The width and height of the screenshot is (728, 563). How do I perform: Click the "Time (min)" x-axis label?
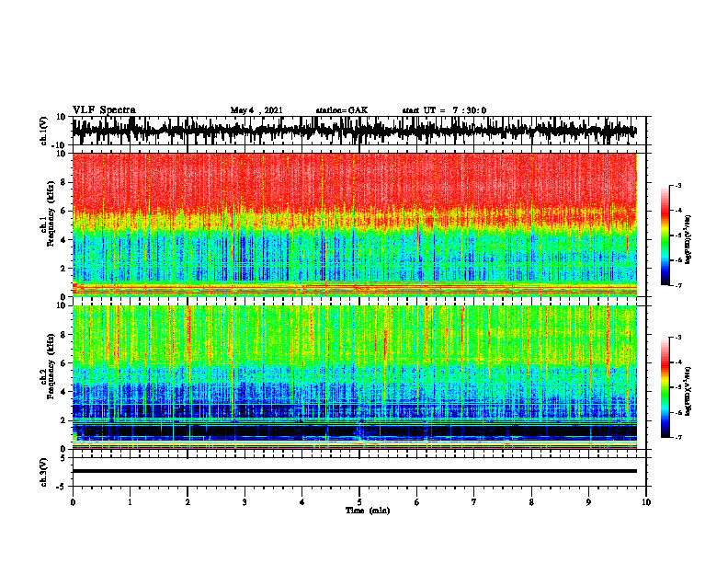(368, 511)
